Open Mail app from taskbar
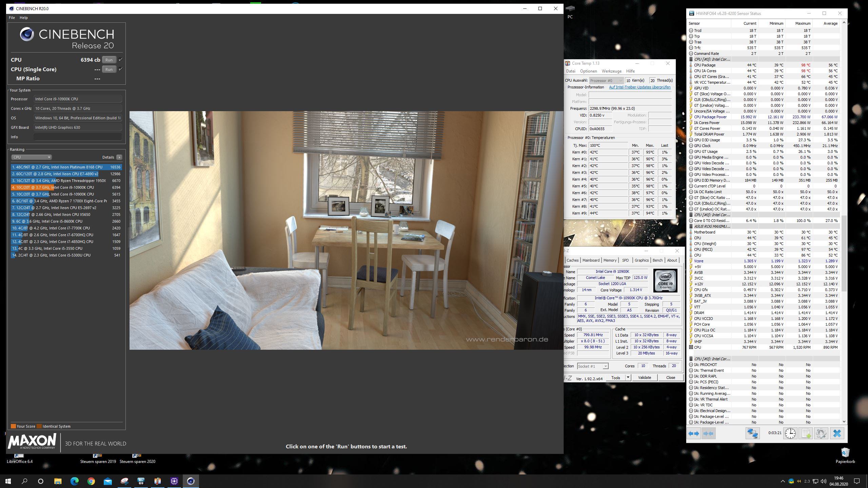 click(108, 481)
